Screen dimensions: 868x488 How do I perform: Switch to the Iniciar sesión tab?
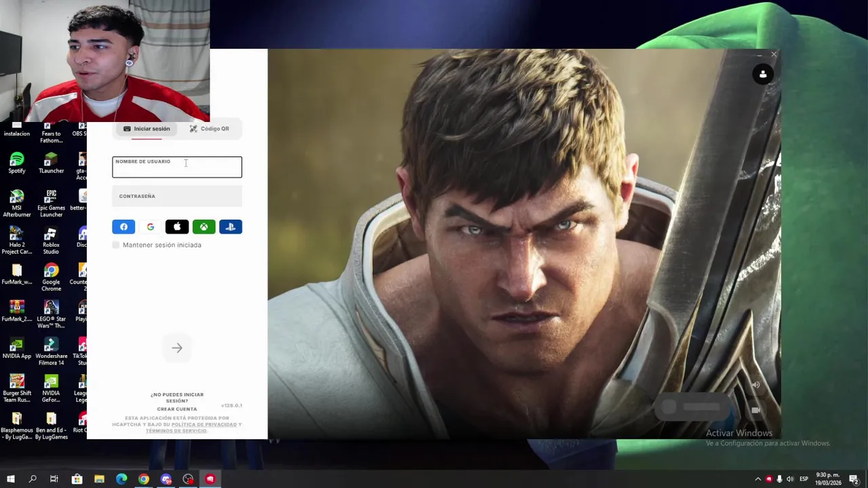click(x=146, y=129)
